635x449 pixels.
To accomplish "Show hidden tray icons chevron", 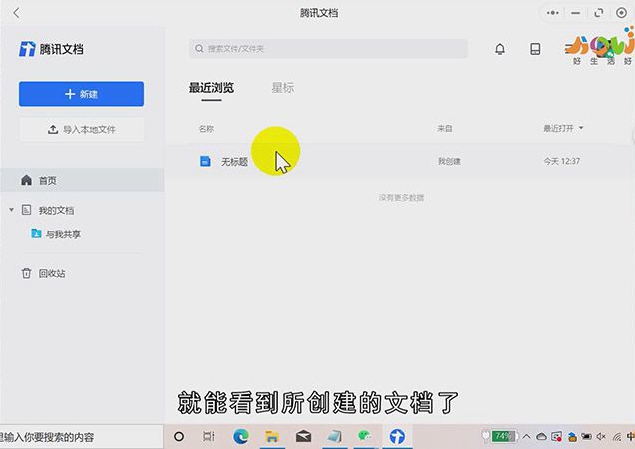I will [x=526, y=436].
